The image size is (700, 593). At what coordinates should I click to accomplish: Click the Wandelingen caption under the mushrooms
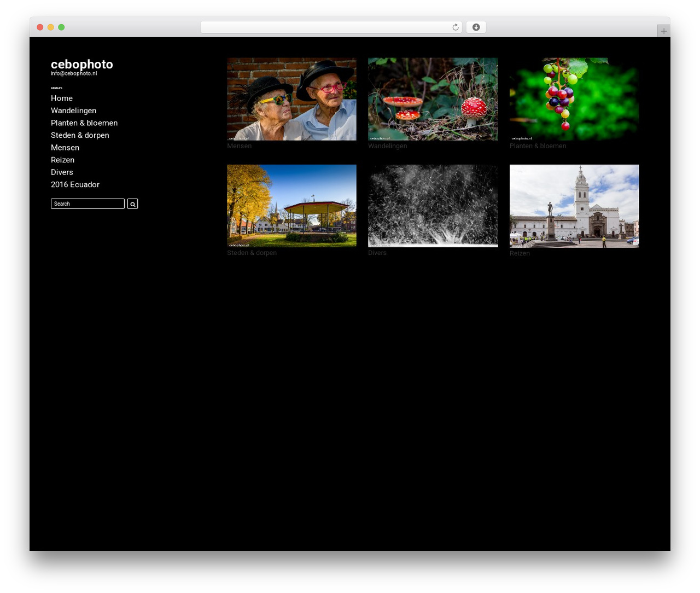pos(387,146)
